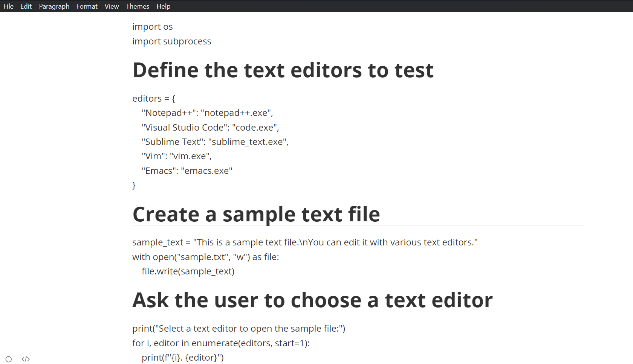The image size is (633, 364).
Task: Place cursor in the 'editors = {' line
Action: point(153,98)
